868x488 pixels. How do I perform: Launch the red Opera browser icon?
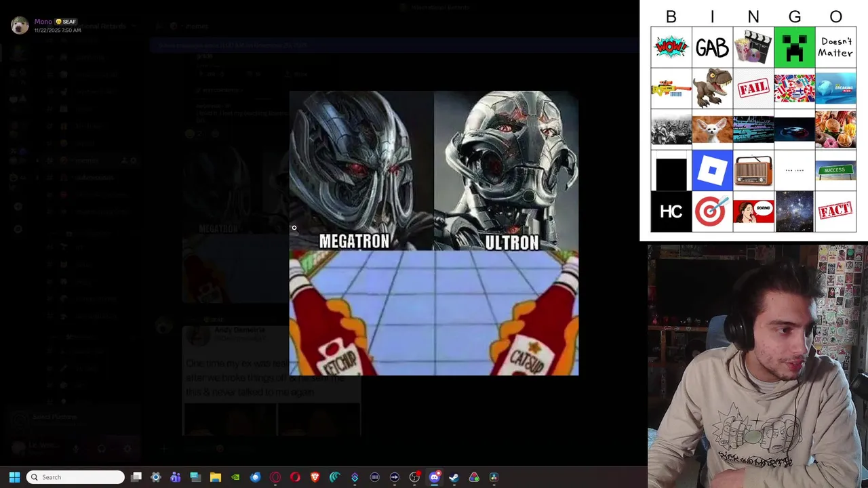[295, 477]
